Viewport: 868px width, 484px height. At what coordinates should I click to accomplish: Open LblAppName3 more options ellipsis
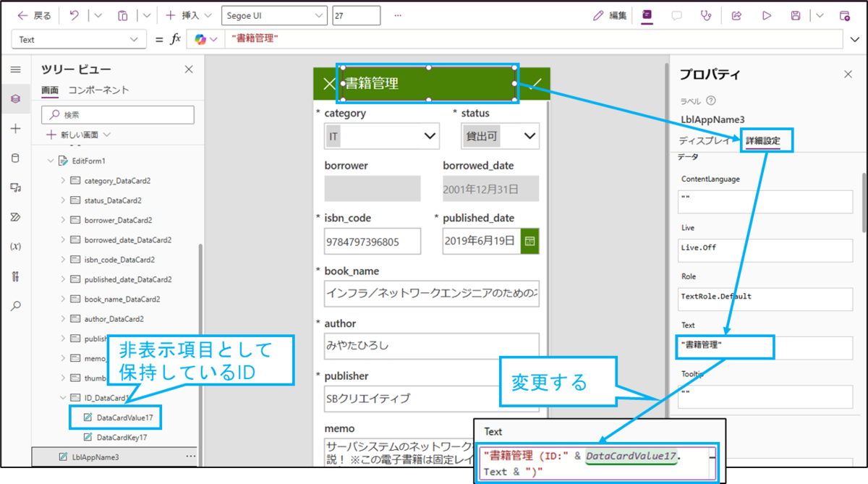(191, 457)
